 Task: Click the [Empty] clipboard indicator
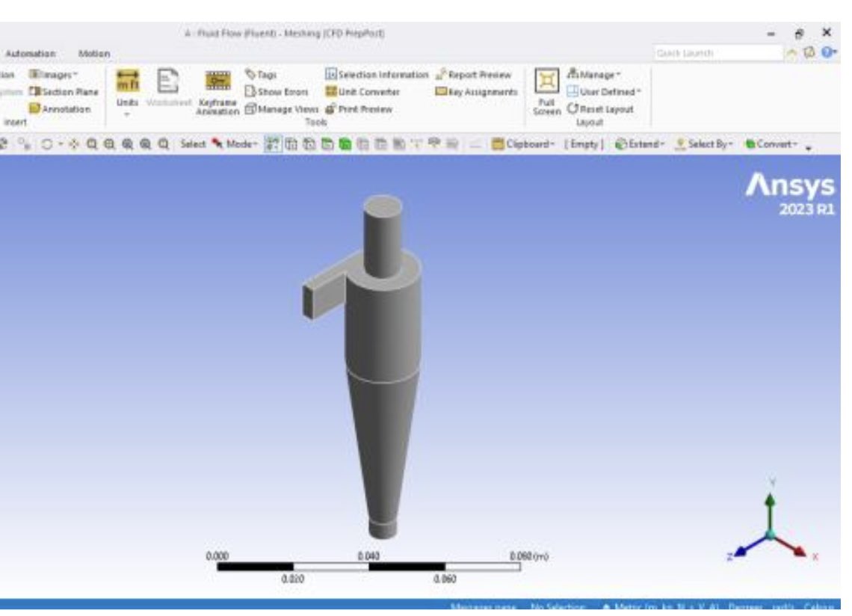coord(584,144)
